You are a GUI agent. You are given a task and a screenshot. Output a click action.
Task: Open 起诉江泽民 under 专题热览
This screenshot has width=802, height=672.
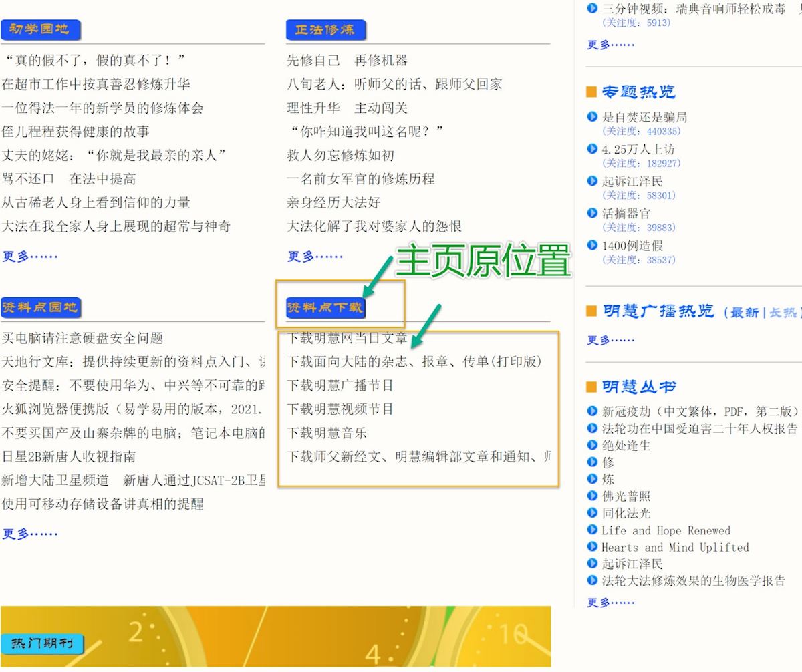pos(632,182)
